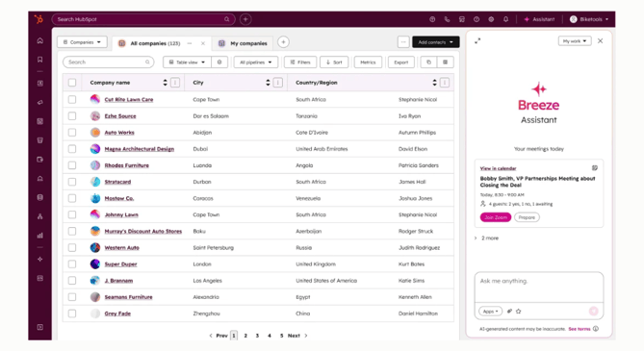644x351 pixels.
Task: Switch to the My companies tab
Action: pos(244,43)
